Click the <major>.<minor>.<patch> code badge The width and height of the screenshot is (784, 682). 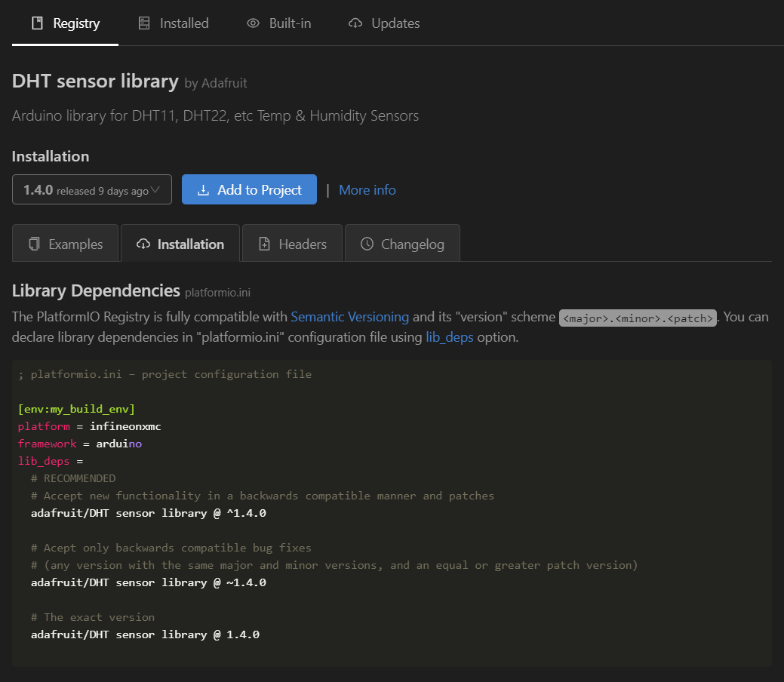[638, 318]
